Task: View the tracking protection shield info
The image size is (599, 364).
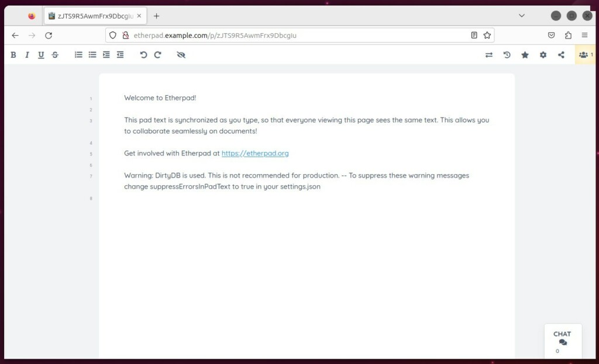Action: 113,36
